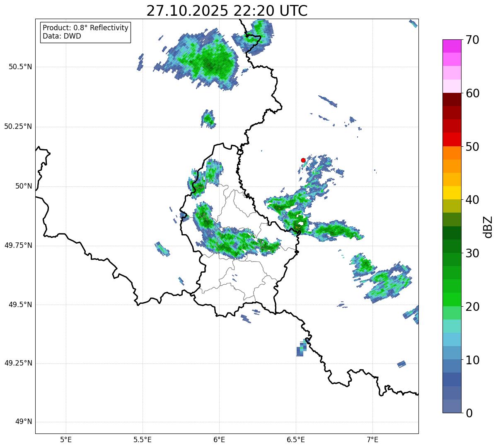Click the colorbar "20" tick label
498x448 pixels.
472,307
